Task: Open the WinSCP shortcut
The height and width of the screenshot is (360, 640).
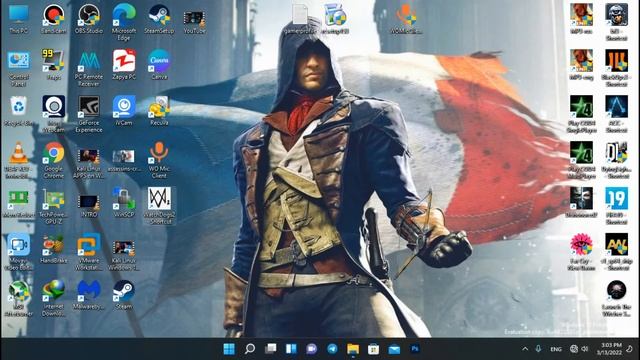Action: [x=124, y=203]
